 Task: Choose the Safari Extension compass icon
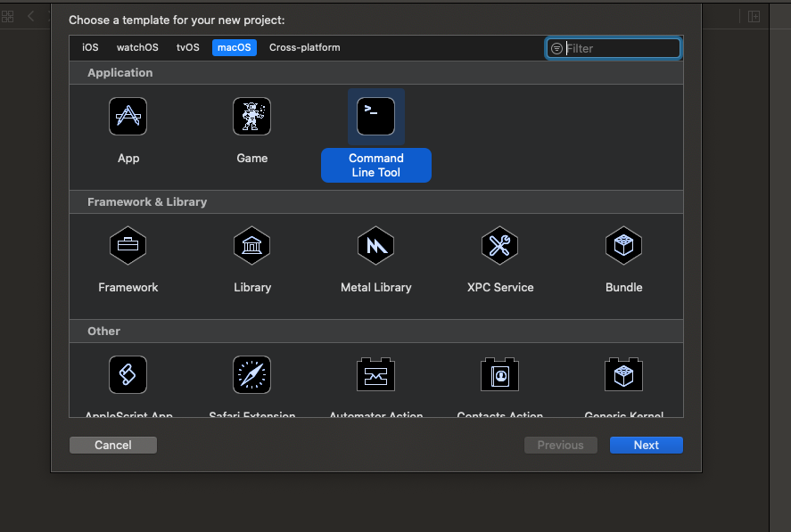[x=251, y=374]
